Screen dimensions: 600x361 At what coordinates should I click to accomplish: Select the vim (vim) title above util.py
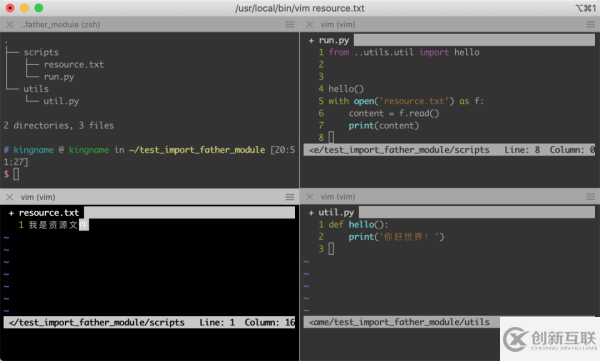point(338,197)
